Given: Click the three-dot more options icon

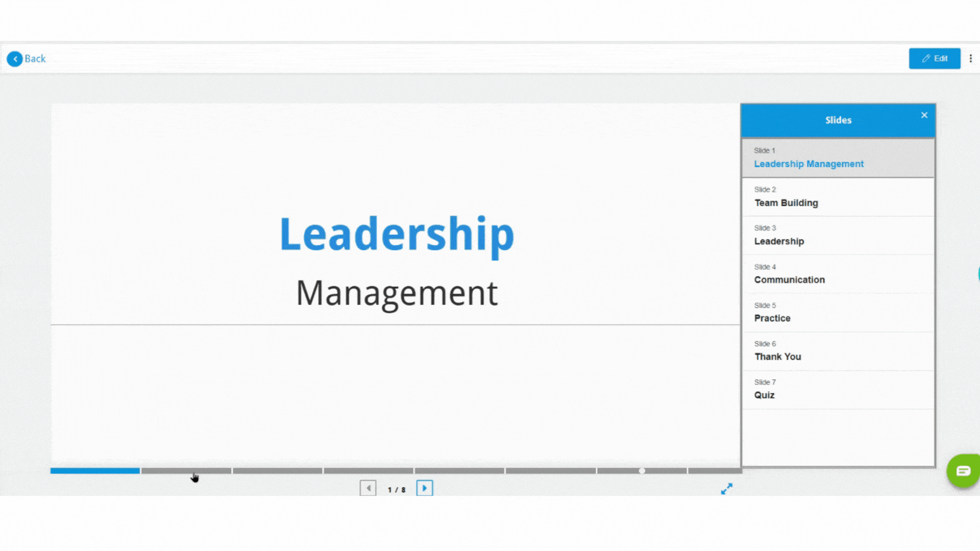Looking at the screenshot, I should tap(971, 59).
